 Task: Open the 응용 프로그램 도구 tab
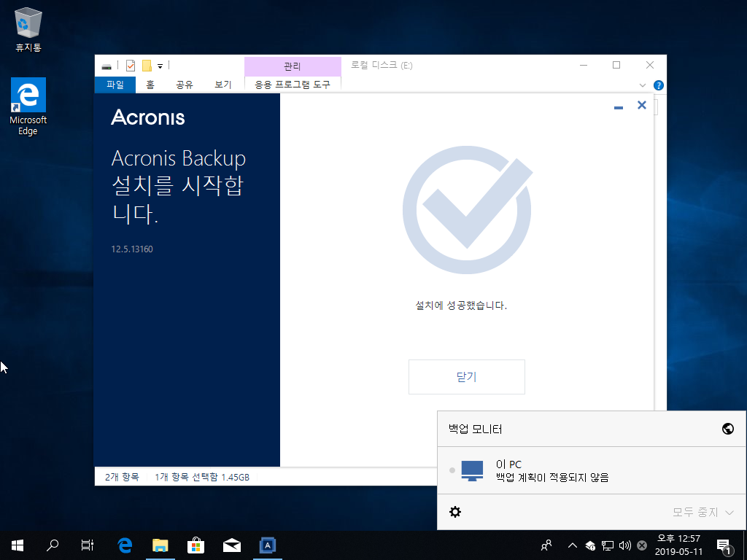(x=293, y=85)
